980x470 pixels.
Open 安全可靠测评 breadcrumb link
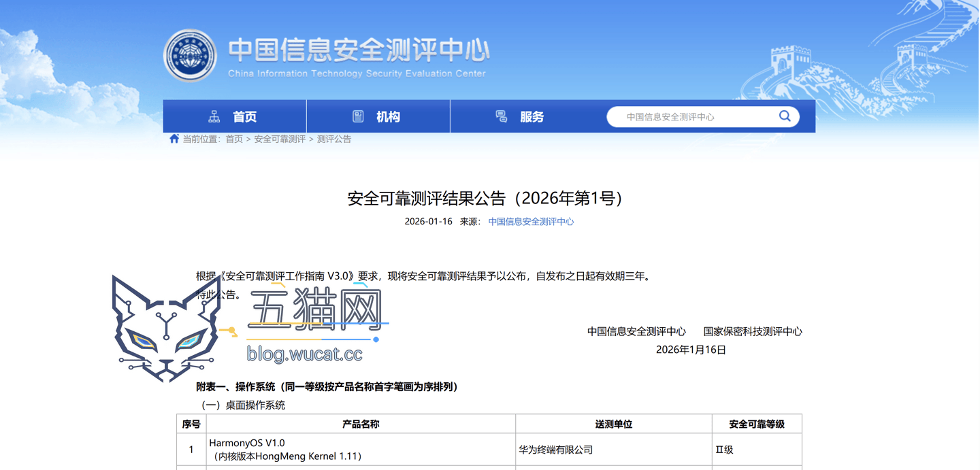click(280, 139)
